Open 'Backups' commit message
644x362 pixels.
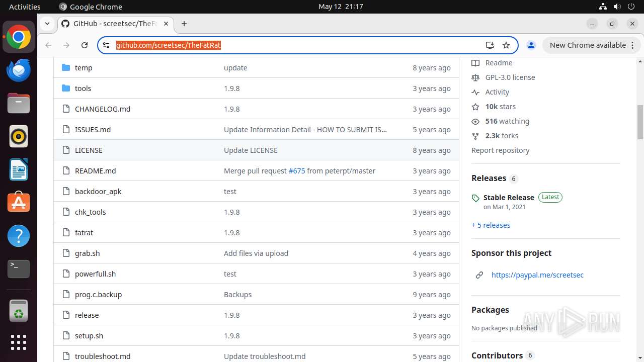[x=237, y=294]
